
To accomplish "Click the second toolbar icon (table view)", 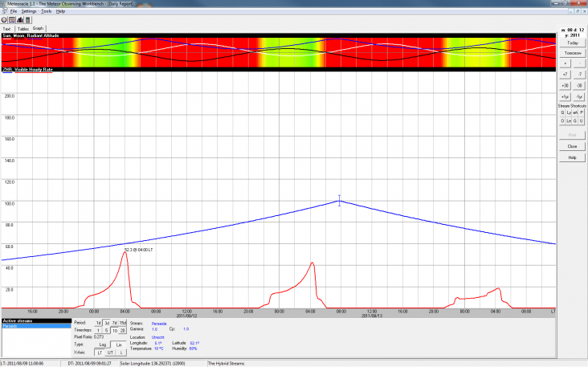I will pos(12,19).
